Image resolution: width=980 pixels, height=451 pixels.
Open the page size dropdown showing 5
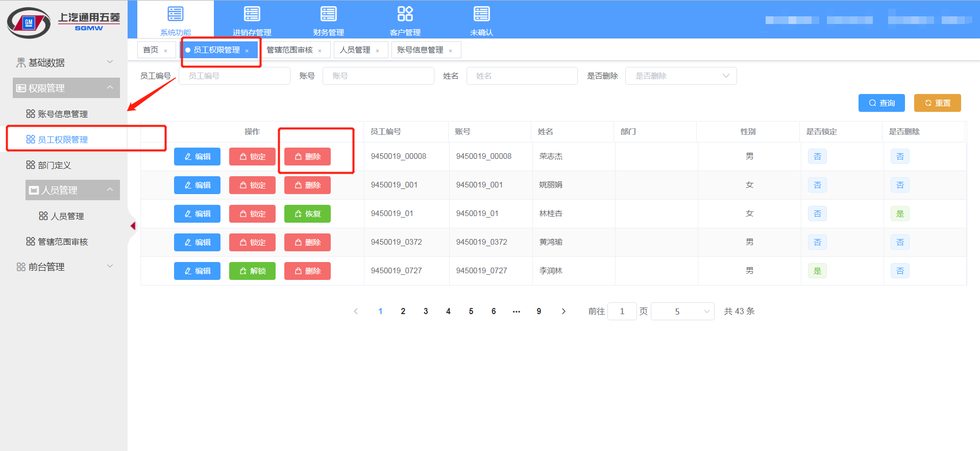coord(682,311)
